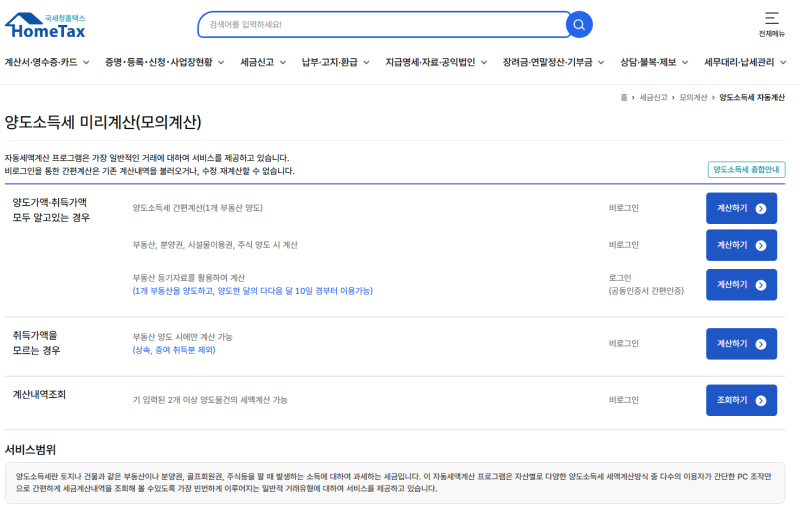Open the 상담·불복·제보 menu
800x512 pixels.
pyautogui.click(x=648, y=62)
